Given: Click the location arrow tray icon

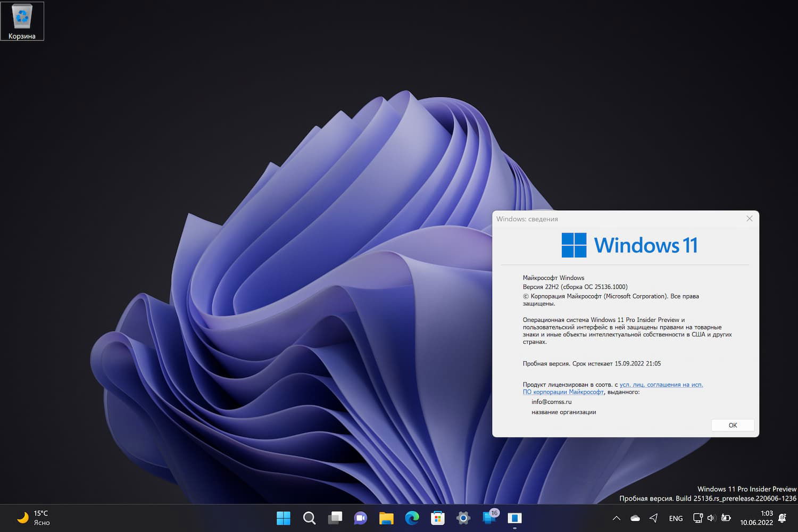Looking at the screenshot, I should pos(654,518).
